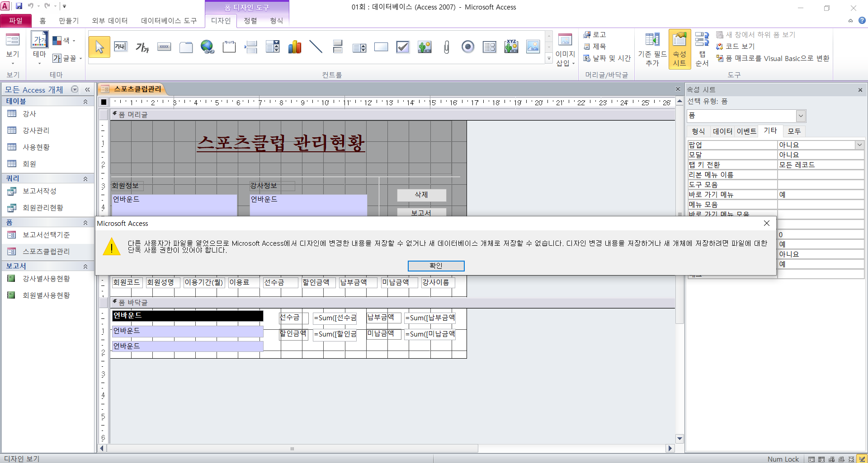Open the theme colors picker
The width and height of the screenshot is (868, 463).
pyautogui.click(x=63, y=41)
